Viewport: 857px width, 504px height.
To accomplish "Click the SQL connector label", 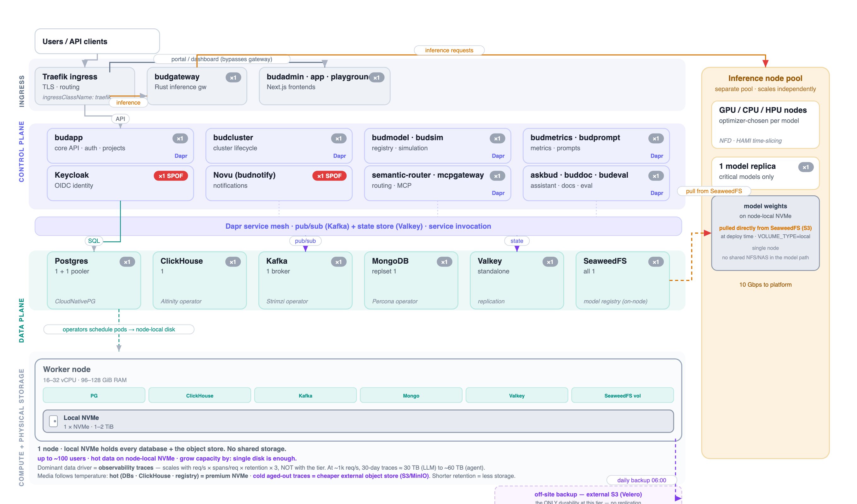I will [x=94, y=241].
